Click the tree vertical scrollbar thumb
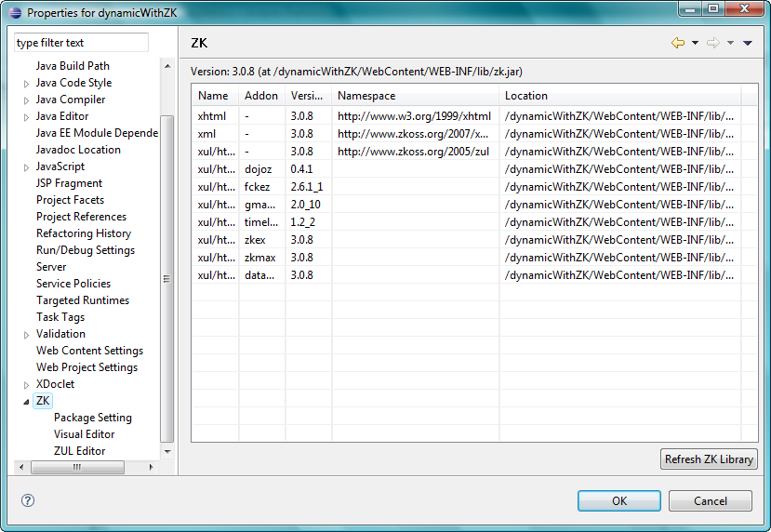Viewport: 771px width, 532px height. 167,279
